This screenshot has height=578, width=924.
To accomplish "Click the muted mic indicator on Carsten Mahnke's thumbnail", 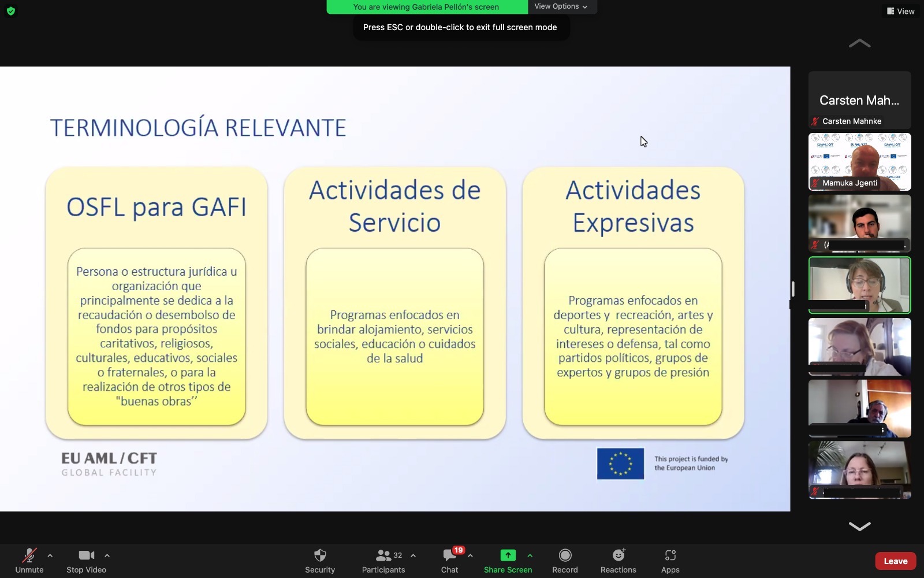I will pyautogui.click(x=815, y=121).
